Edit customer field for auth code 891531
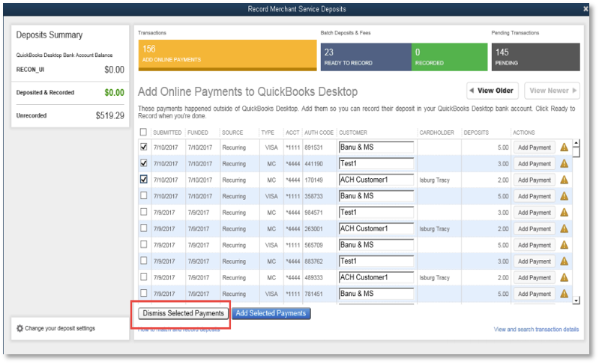Screen dimensions: 599x364 (376, 148)
